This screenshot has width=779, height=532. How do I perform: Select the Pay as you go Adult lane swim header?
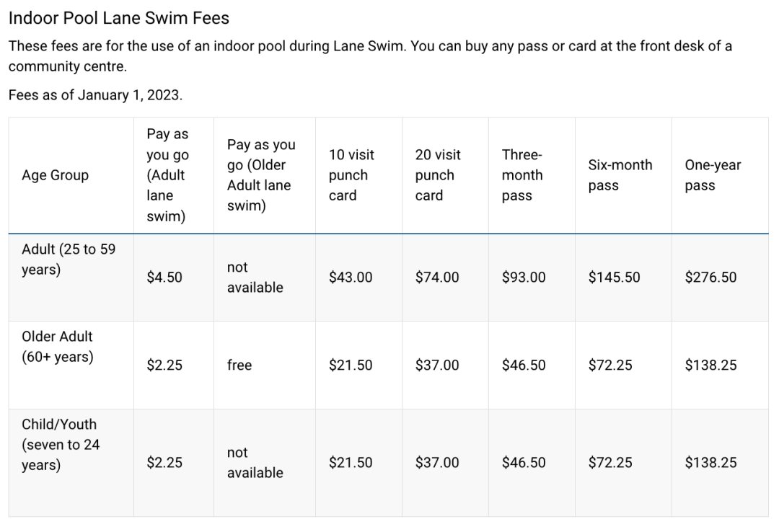pos(167,175)
